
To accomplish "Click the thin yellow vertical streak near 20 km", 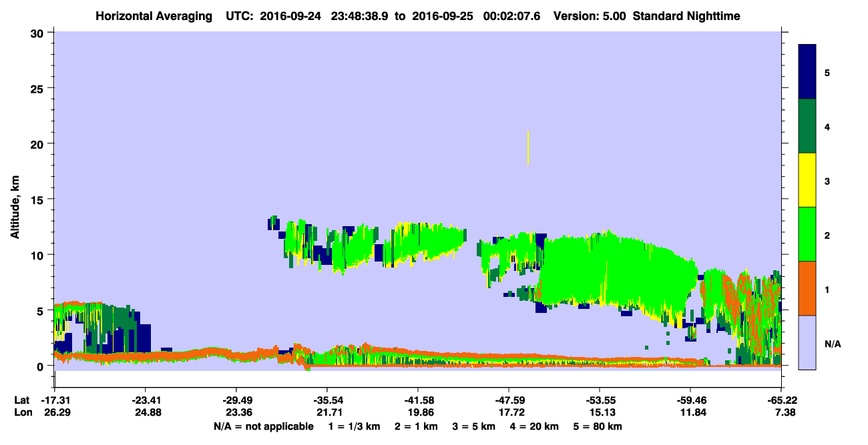I will [x=528, y=147].
